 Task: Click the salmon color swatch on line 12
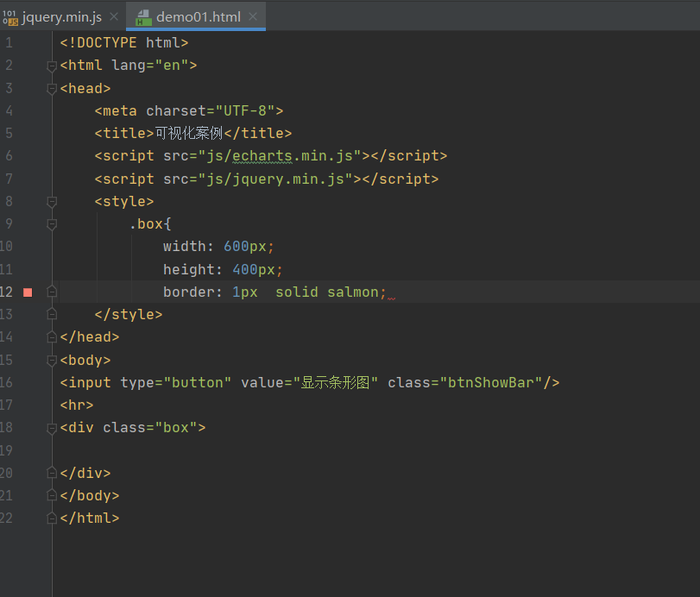(28, 292)
